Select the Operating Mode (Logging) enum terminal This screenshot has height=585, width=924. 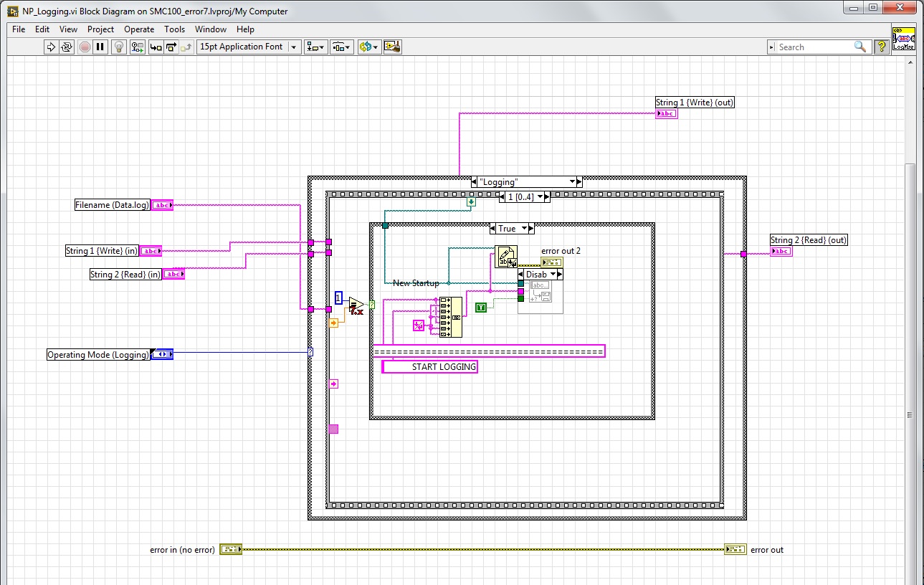(162, 354)
